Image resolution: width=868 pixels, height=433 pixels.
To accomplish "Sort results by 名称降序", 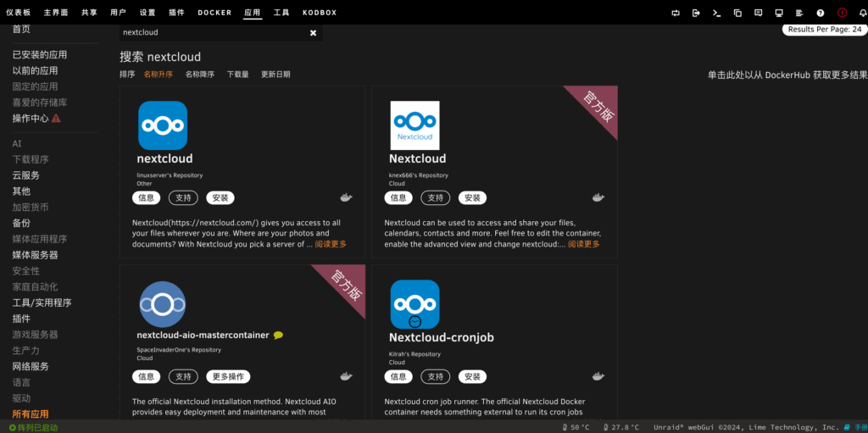I will (199, 75).
